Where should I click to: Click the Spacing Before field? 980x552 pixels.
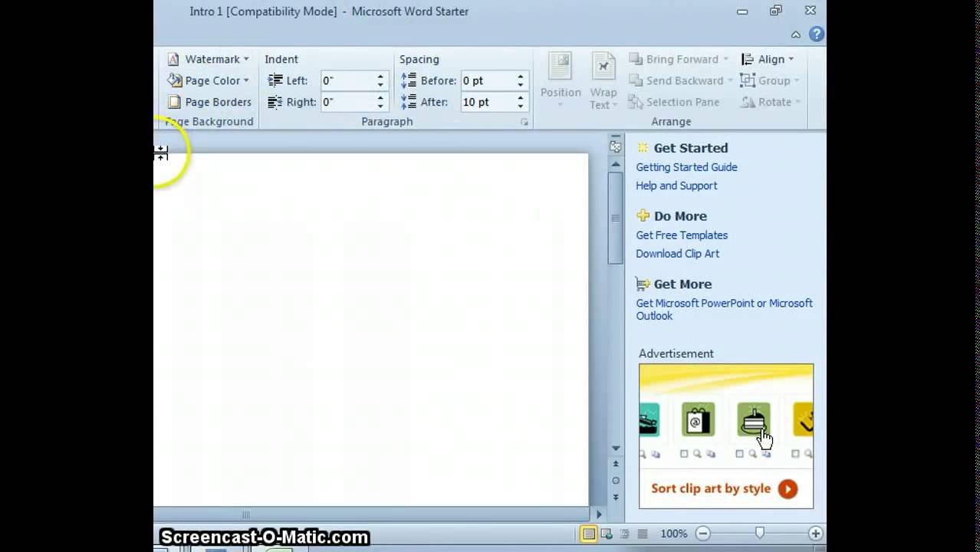(x=488, y=80)
